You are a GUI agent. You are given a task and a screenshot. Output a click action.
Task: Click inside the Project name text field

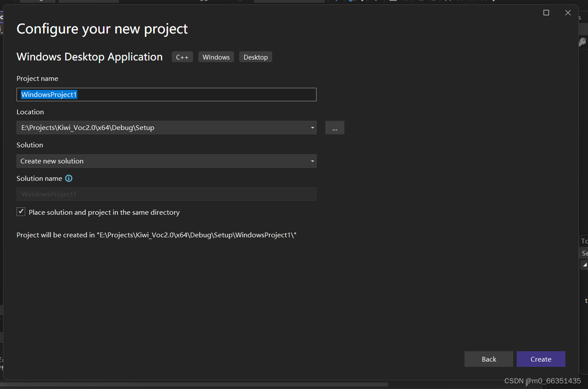point(166,94)
